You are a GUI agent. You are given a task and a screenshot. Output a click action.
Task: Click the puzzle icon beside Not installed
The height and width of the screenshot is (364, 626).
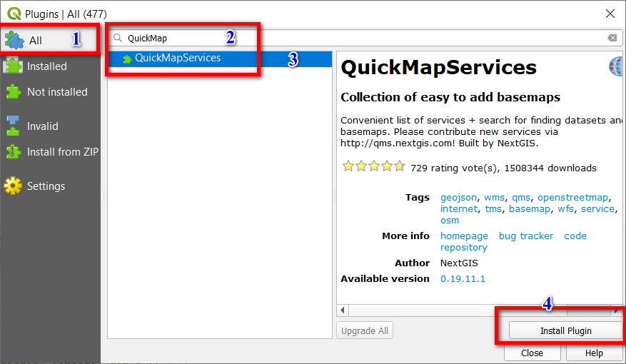pos(13,92)
